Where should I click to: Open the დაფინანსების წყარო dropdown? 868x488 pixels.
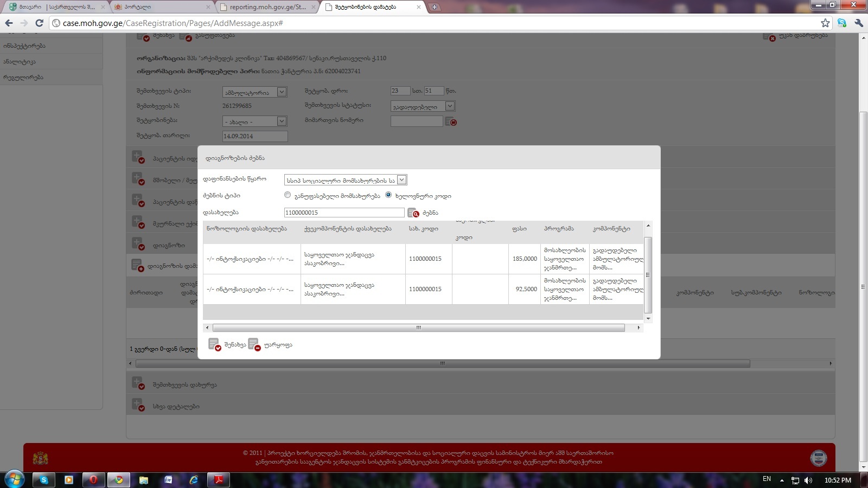coord(401,180)
